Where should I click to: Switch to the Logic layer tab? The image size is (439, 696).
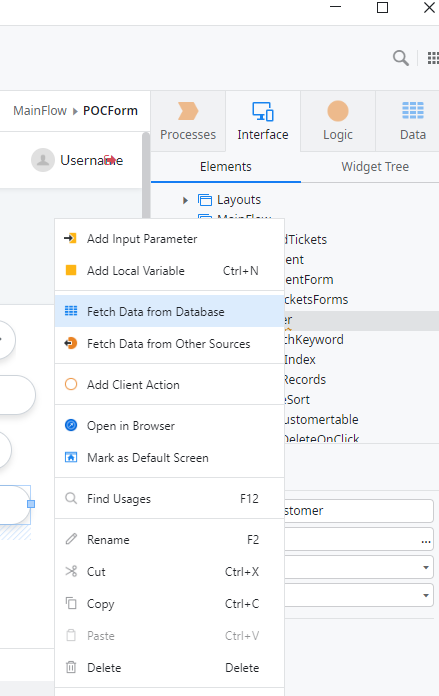[338, 121]
